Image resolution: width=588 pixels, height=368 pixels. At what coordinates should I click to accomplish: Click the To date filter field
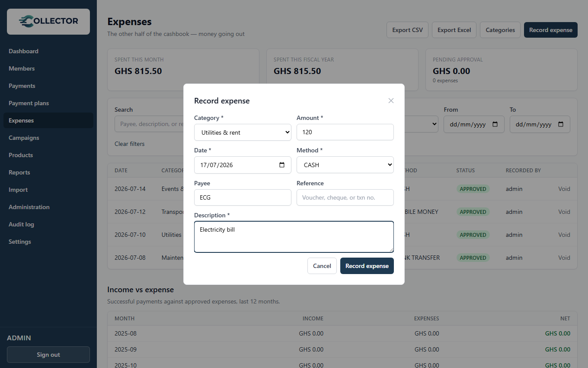tap(540, 124)
